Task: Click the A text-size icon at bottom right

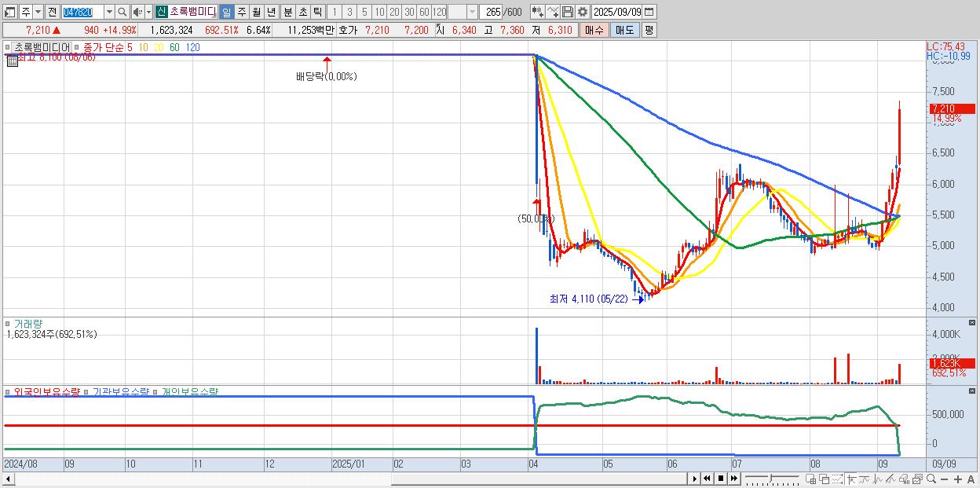Action: coord(971,479)
